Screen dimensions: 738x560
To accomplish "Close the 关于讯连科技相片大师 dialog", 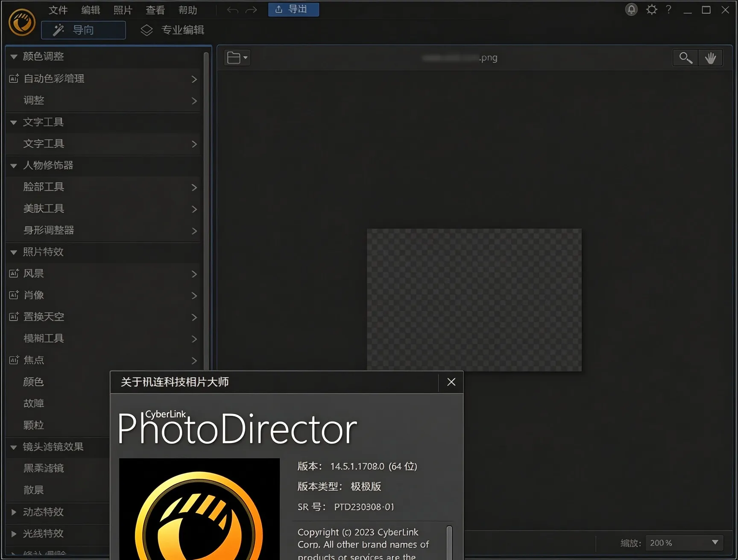I will (451, 382).
